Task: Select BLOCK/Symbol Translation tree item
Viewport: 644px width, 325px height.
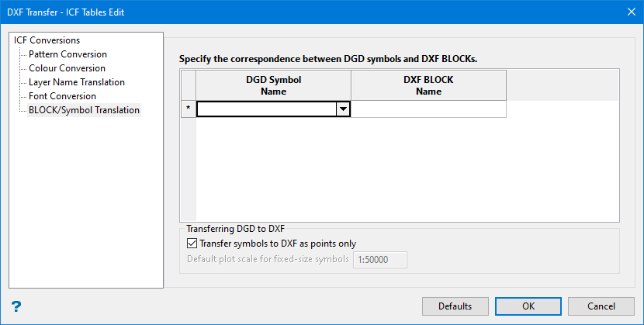Action: (84, 110)
